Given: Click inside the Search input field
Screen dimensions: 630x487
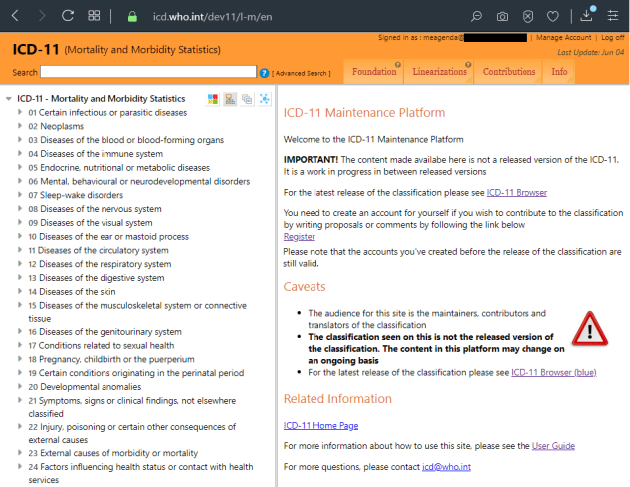Looking at the screenshot, I should [148, 72].
